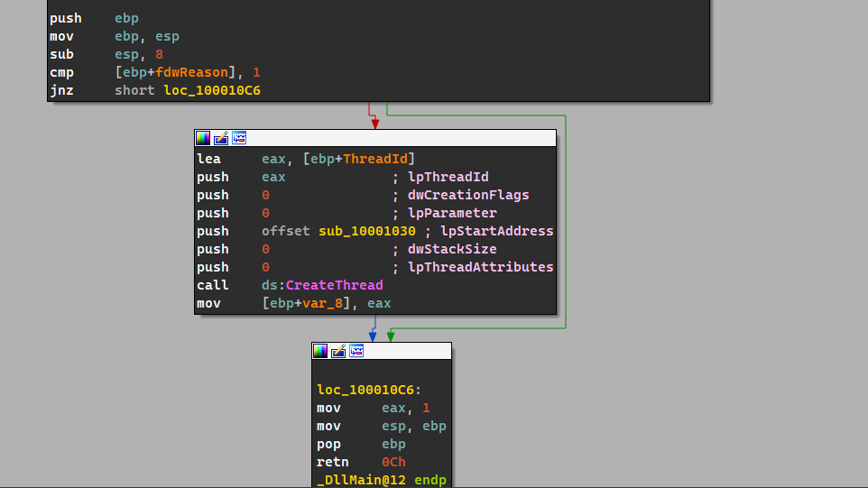
Task: Select the _DllMain@12 endp line
Action: 381,480
